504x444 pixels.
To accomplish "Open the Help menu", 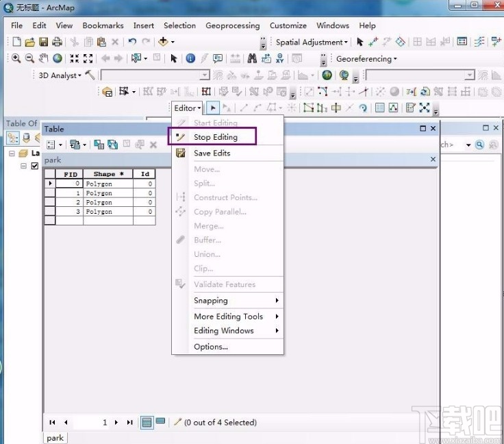I will (x=367, y=25).
